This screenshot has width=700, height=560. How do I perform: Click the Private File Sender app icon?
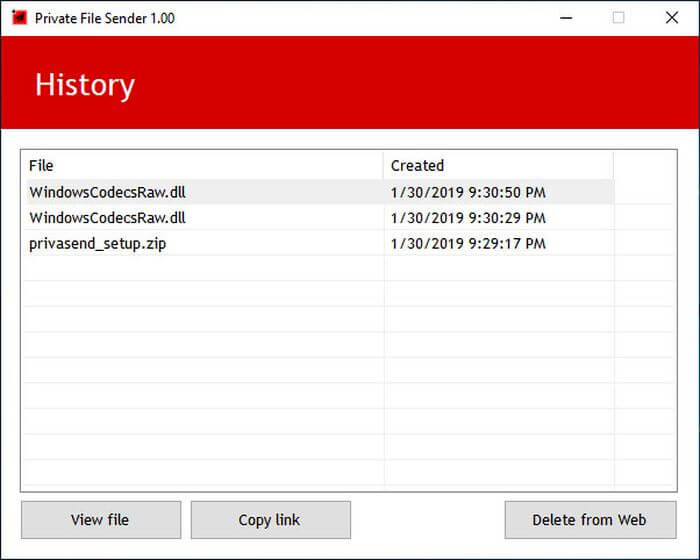click(19, 18)
